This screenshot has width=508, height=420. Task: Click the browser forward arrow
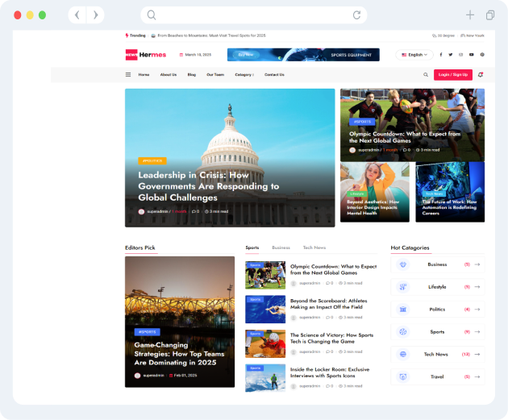[x=95, y=15]
